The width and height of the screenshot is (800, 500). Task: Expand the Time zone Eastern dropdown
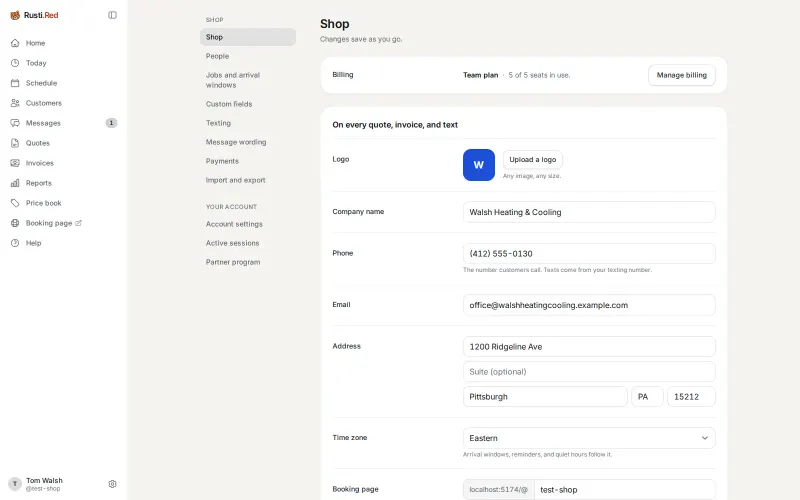click(x=589, y=438)
